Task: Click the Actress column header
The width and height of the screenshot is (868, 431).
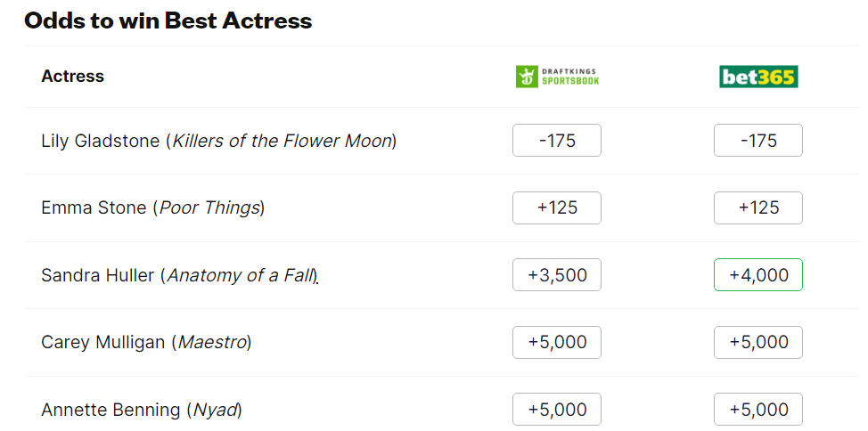Action: point(72,77)
